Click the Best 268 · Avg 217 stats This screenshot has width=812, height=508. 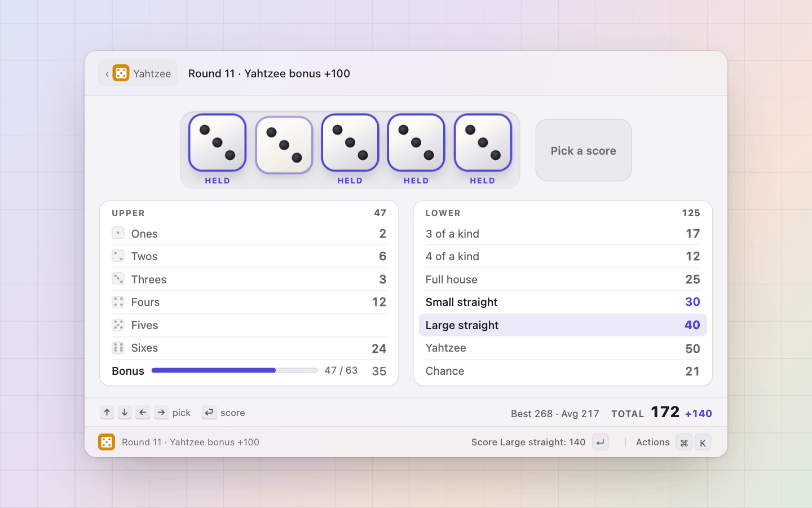(x=555, y=414)
